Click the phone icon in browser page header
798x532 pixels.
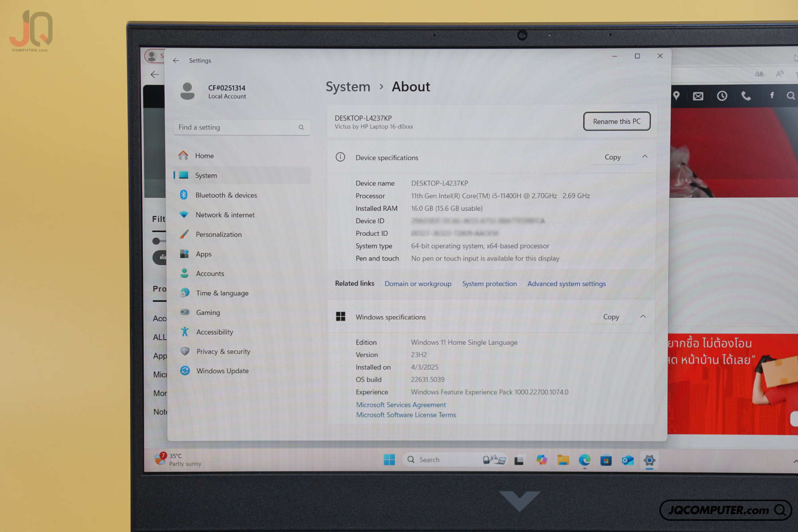point(746,96)
